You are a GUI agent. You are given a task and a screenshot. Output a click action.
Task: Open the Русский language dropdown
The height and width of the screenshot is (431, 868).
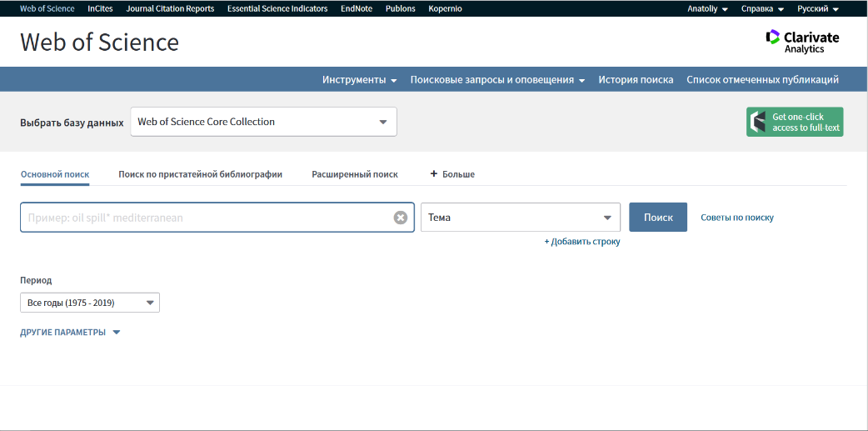click(x=818, y=9)
